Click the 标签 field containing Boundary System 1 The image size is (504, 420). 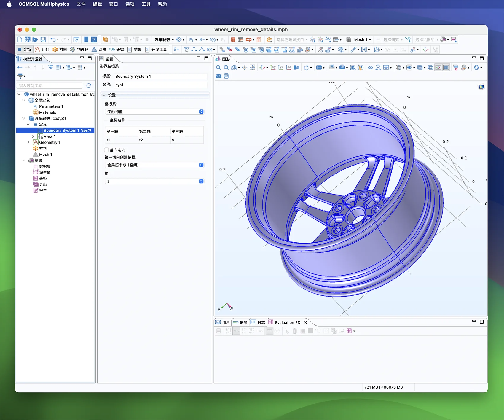tap(161, 76)
